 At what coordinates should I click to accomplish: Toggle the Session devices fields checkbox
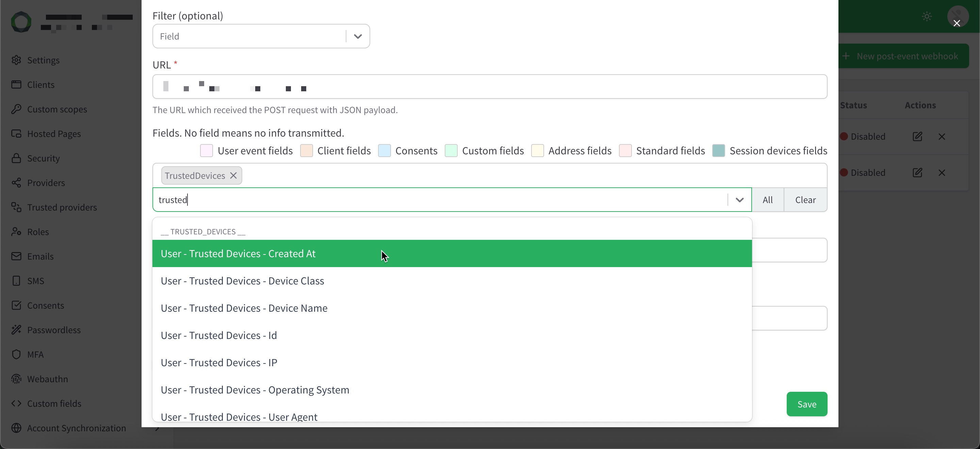(718, 151)
